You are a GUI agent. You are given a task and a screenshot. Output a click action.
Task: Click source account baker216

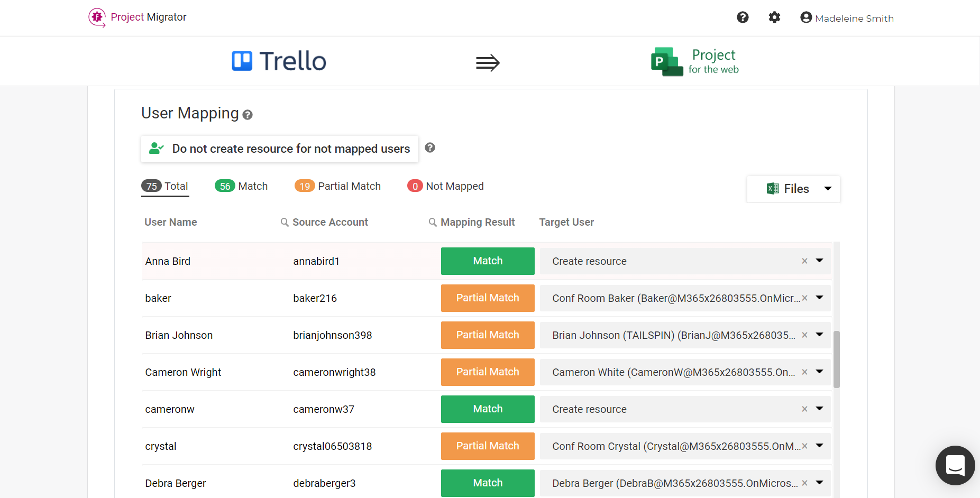tap(315, 298)
